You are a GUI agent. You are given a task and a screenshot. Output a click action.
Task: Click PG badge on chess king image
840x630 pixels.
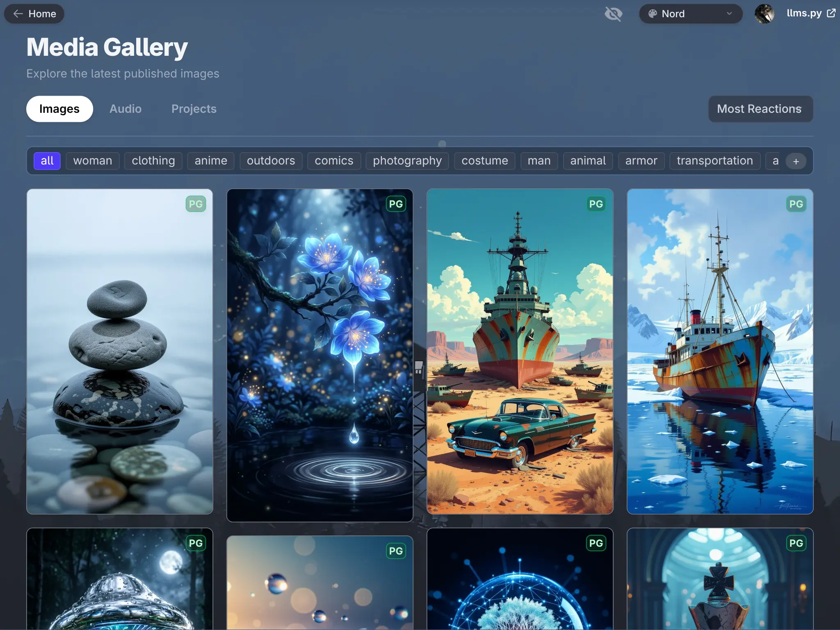pyautogui.click(x=797, y=543)
